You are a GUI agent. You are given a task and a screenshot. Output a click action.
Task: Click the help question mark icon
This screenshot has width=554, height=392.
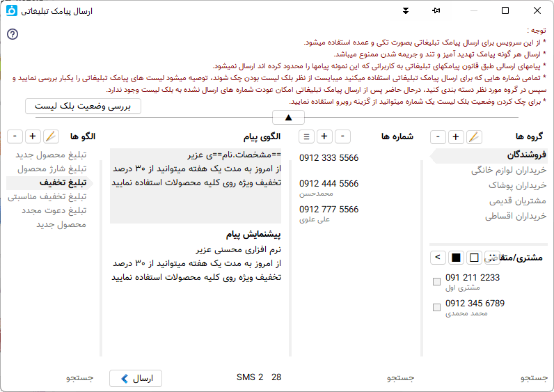12,35
